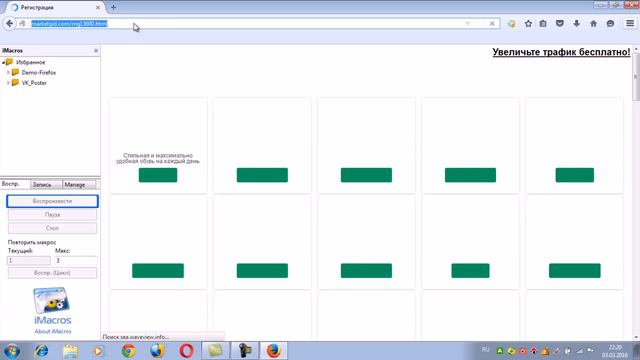Open the Downloads arrow icon
This screenshot has height=360, width=640.
(x=576, y=24)
